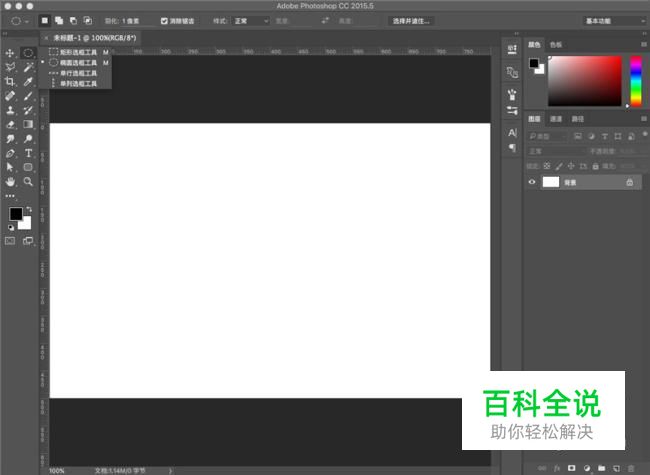
Task: Select the Magic Wand tool
Action: [28, 67]
